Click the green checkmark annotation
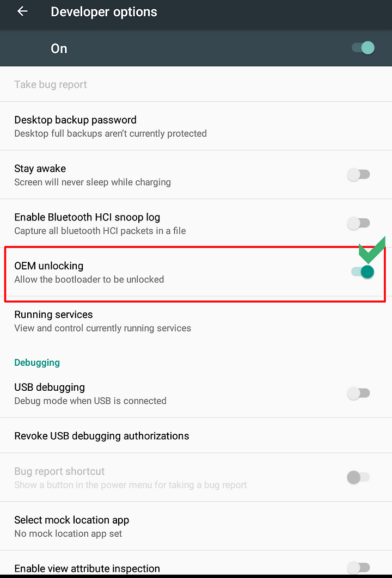 372,250
